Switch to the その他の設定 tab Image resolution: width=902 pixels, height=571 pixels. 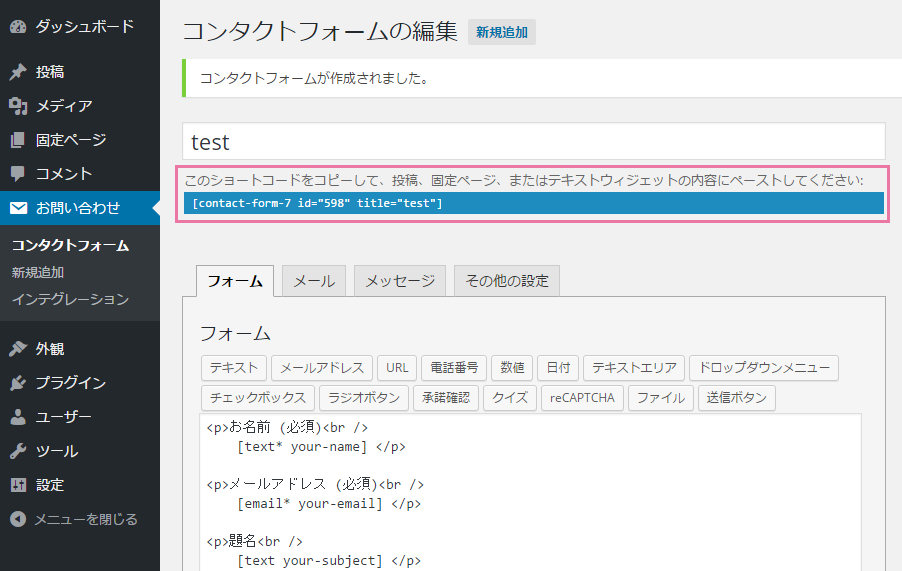[507, 281]
